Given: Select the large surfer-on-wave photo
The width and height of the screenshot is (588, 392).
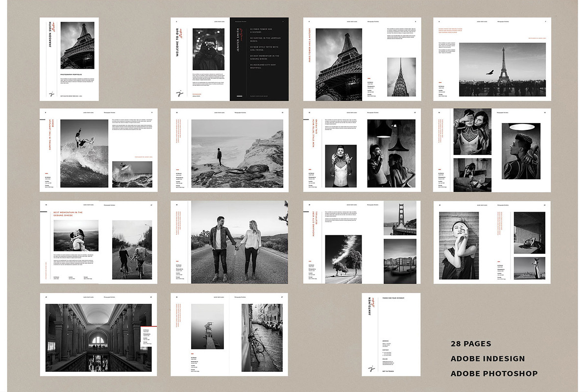Looking at the screenshot, I should 84,153.
